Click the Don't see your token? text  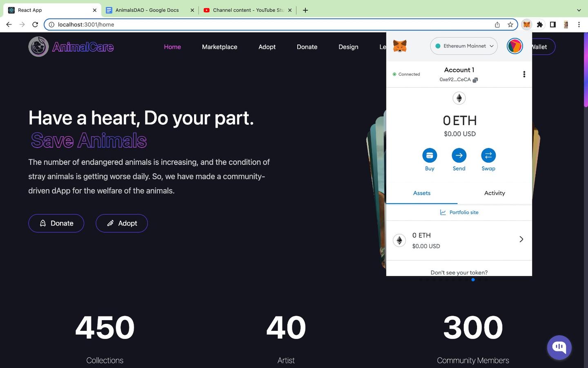459,272
